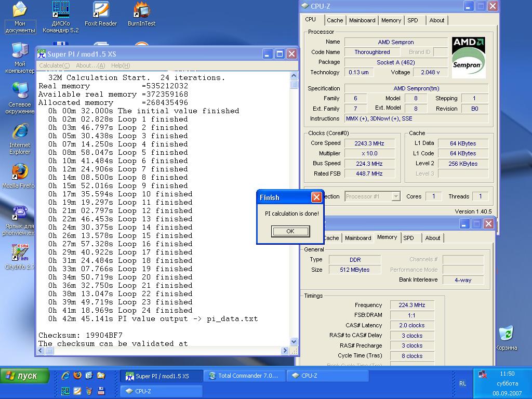The image size is (532, 399).
Task: Open the Мои документы desktop icon
Action: [x=20, y=17]
